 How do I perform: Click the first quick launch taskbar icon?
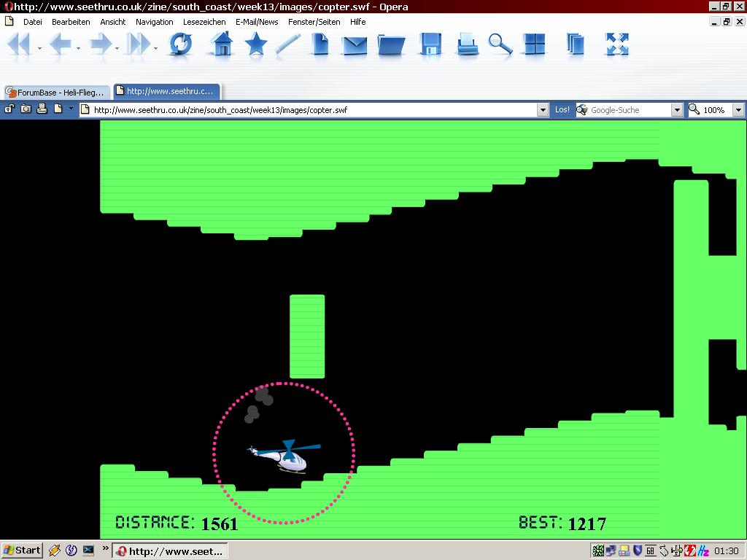coord(55,551)
